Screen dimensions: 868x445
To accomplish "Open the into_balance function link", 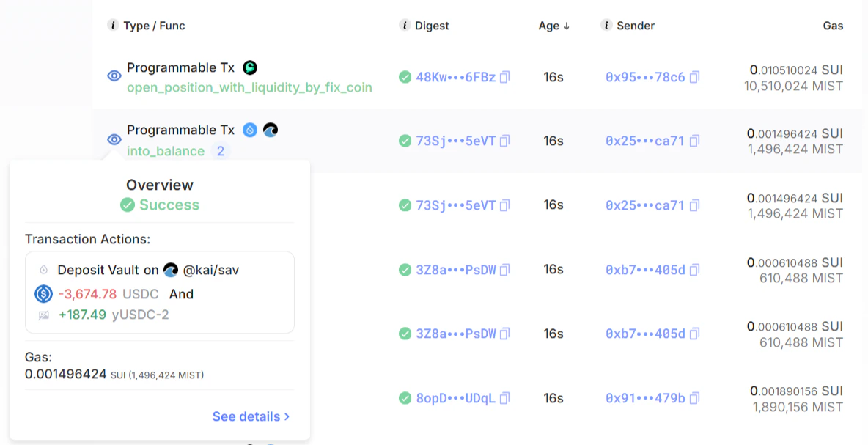I will coord(166,151).
